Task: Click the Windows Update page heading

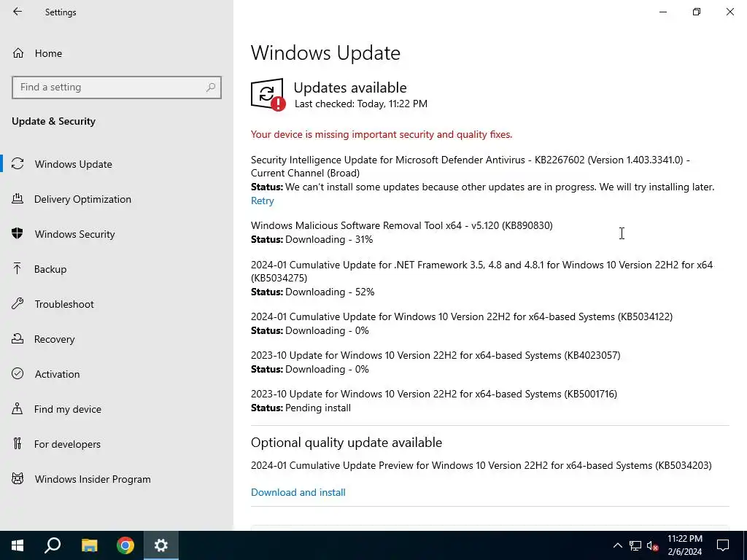Action: point(325,52)
